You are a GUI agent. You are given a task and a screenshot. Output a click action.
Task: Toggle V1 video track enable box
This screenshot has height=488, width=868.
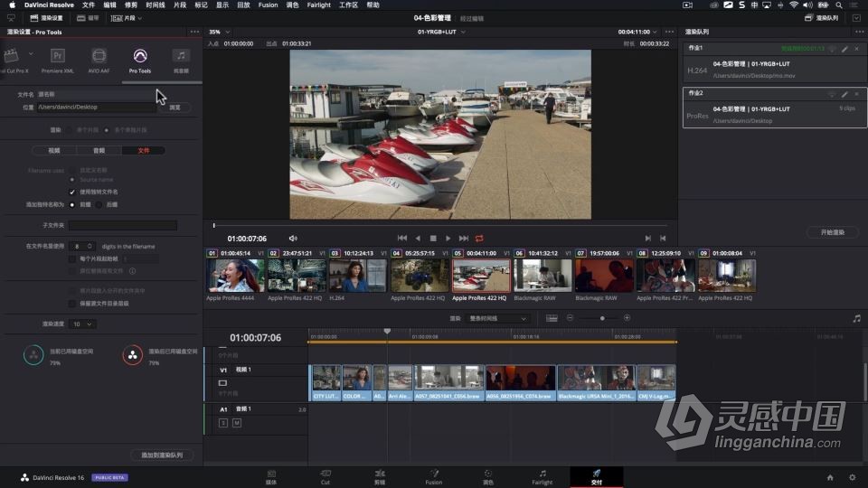pyautogui.click(x=222, y=383)
